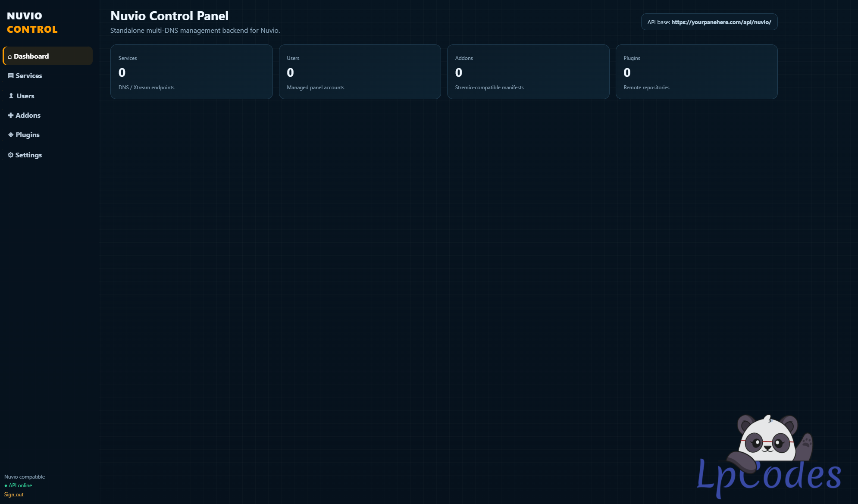Select the Services stat card
This screenshot has width=858, height=504.
[191, 72]
